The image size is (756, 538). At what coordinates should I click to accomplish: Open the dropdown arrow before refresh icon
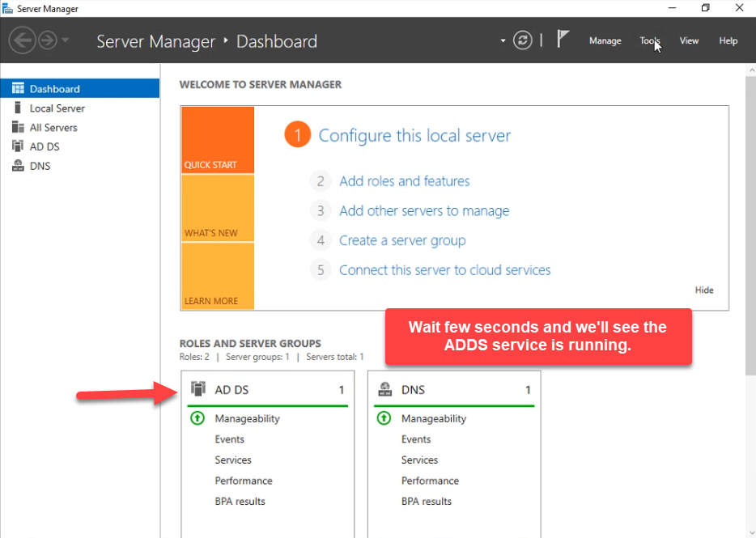pos(503,40)
